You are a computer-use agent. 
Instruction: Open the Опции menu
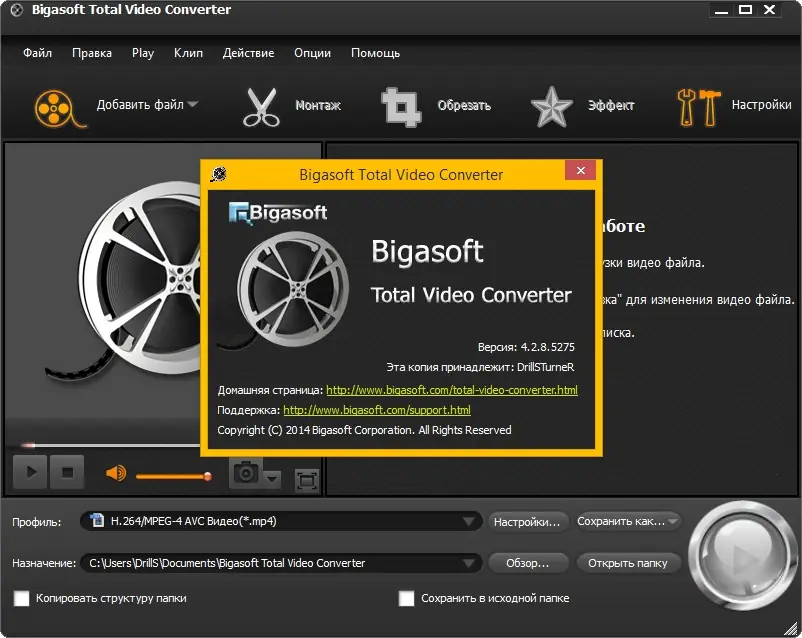tap(312, 53)
